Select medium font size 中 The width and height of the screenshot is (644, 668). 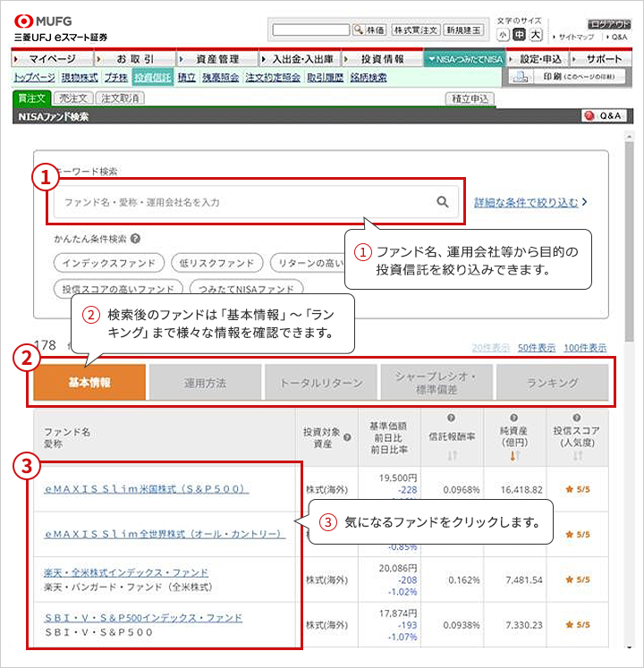pos(519,35)
